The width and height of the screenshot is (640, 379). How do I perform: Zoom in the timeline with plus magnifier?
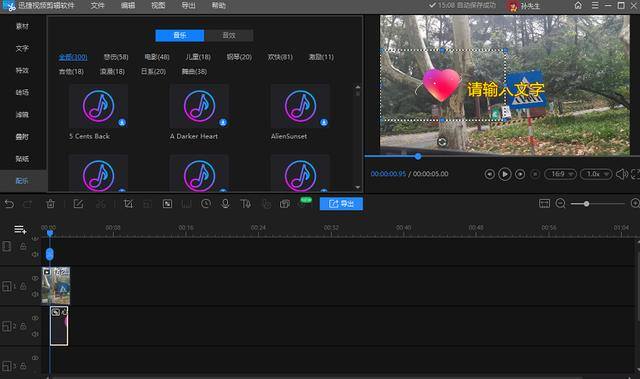[635, 203]
